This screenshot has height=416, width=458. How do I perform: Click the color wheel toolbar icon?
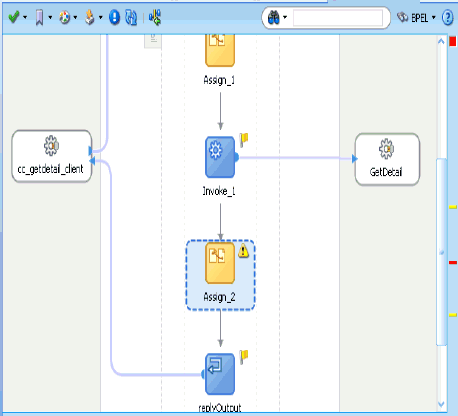(x=65, y=17)
